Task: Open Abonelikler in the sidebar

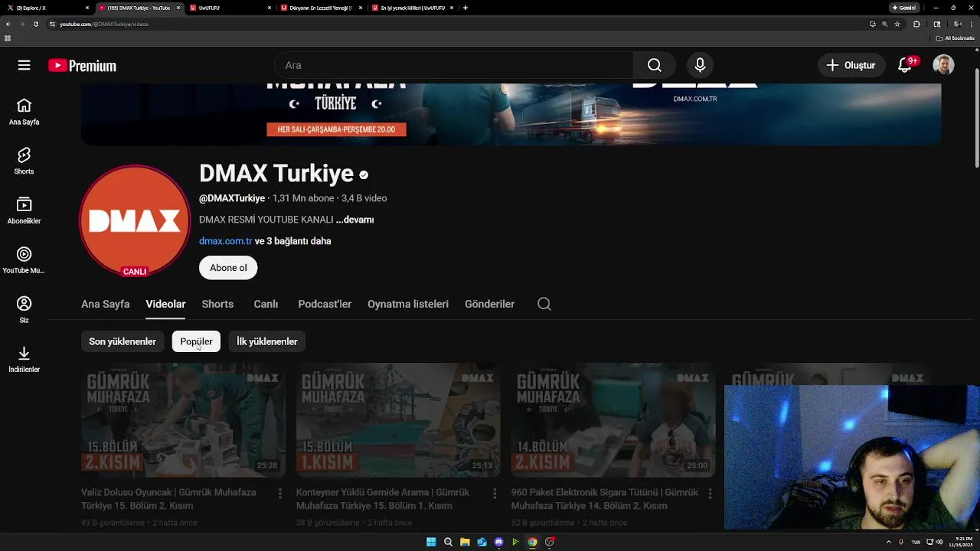Action: (x=24, y=210)
